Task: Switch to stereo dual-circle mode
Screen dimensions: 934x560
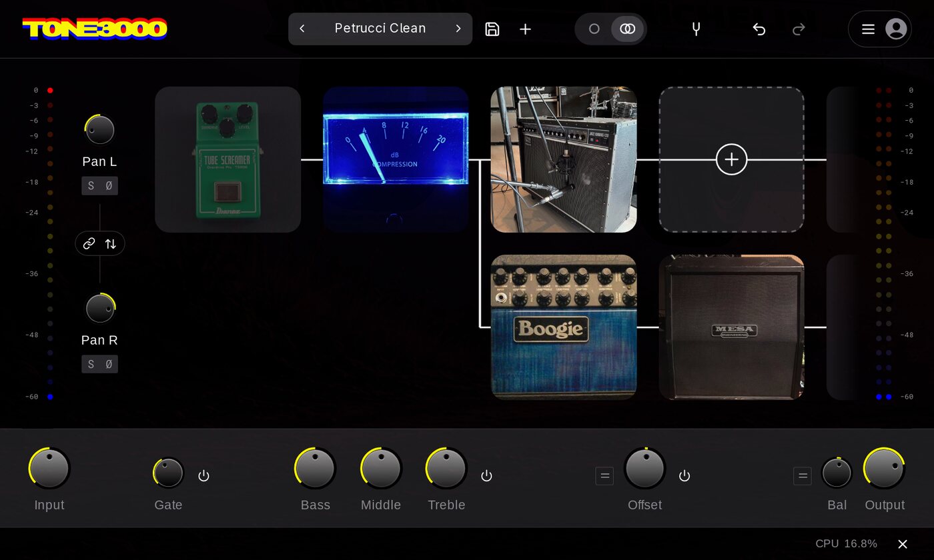Action: pos(628,29)
